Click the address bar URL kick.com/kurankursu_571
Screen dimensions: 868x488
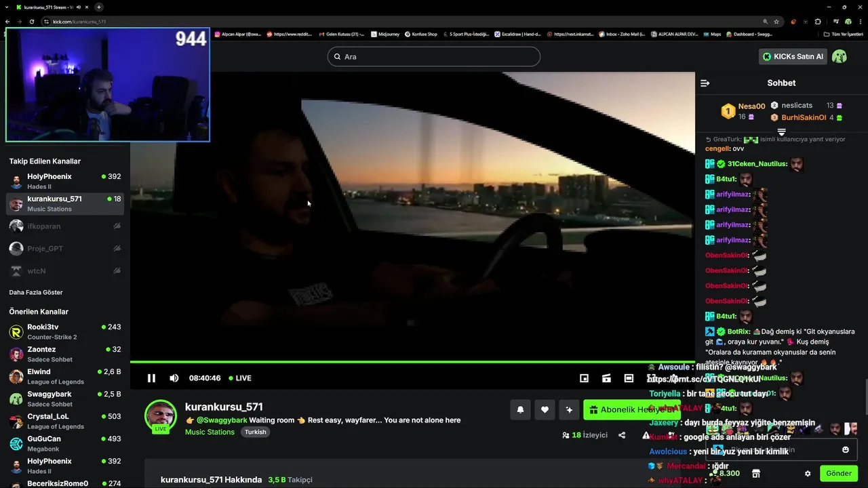(79, 22)
